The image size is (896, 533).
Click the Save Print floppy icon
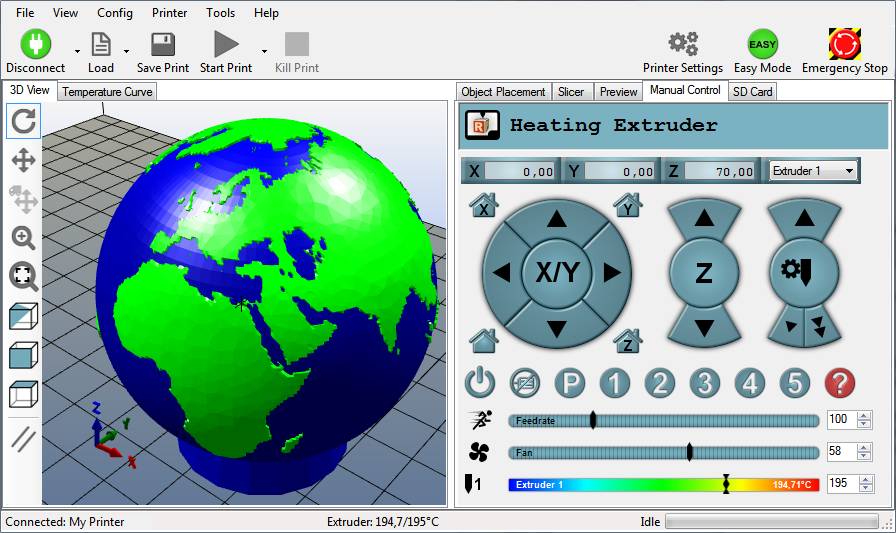[163, 45]
